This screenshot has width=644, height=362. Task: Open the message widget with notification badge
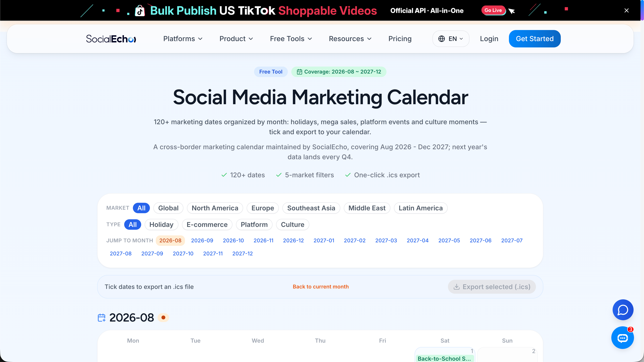click(x=622, y=338)
